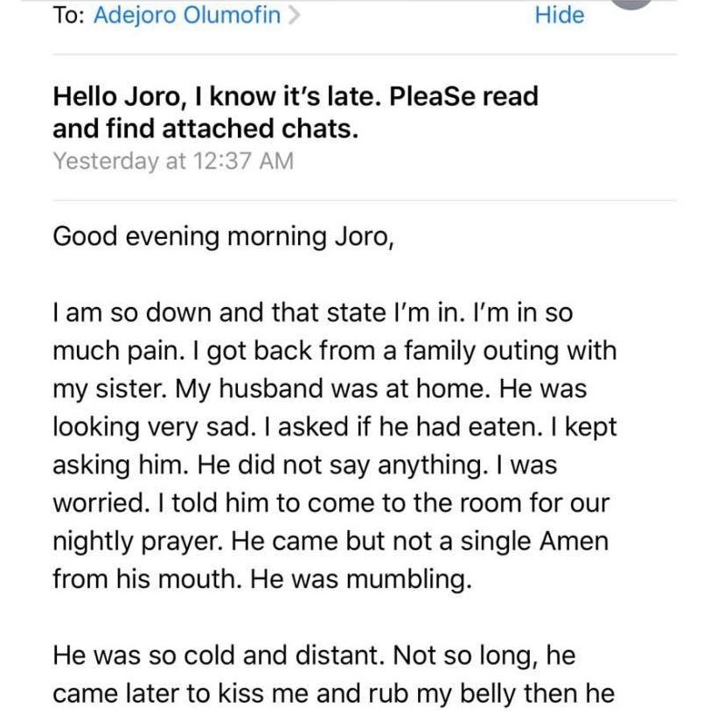Click the line beginning "worried. I told him"

(332, 504)
